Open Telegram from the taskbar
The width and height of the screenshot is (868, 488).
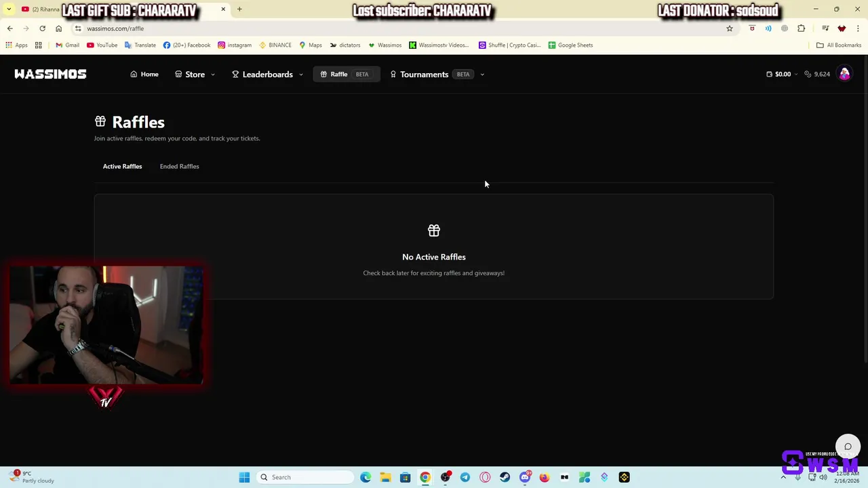[465, 477]
